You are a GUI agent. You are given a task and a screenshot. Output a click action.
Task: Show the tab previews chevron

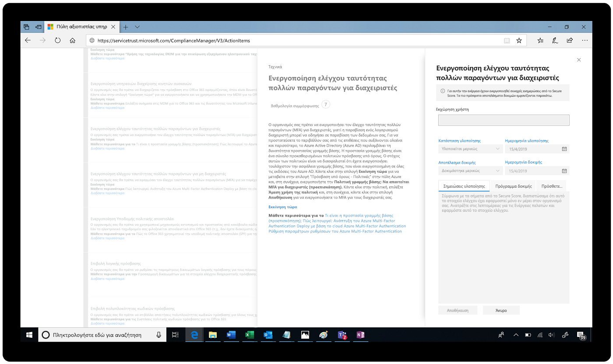(x=137, y=27)
